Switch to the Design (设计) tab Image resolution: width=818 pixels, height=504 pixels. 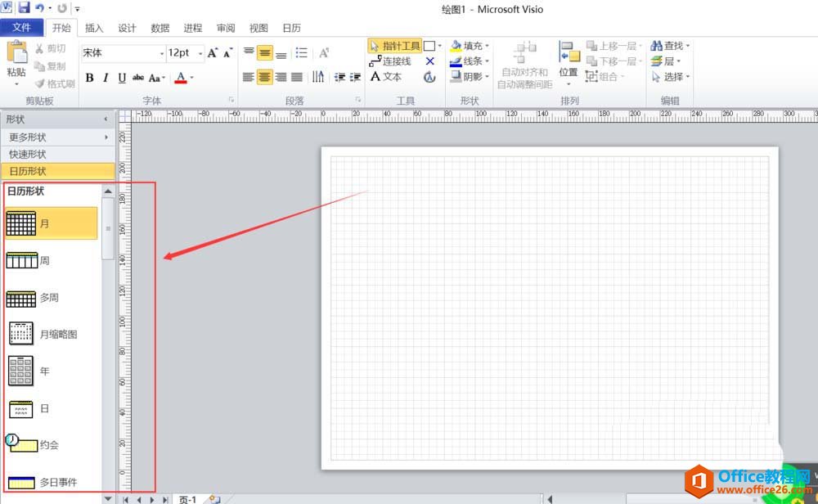tap(127, 28)
